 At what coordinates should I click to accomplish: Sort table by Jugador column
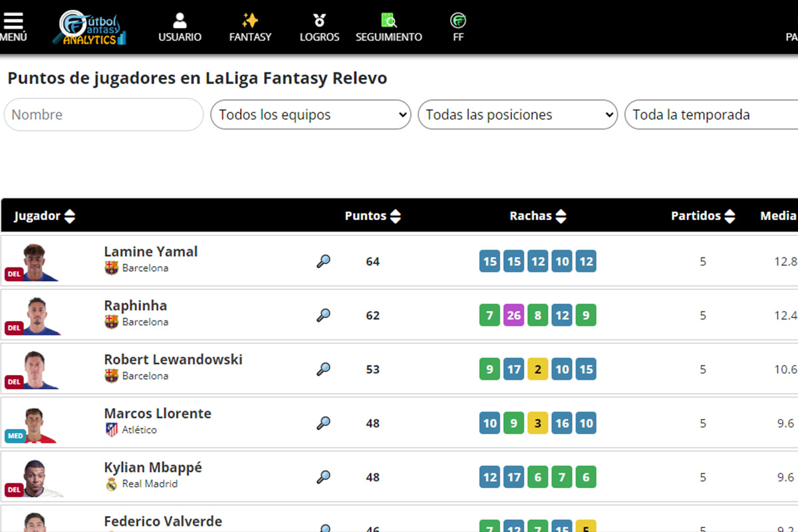point(45,216)
